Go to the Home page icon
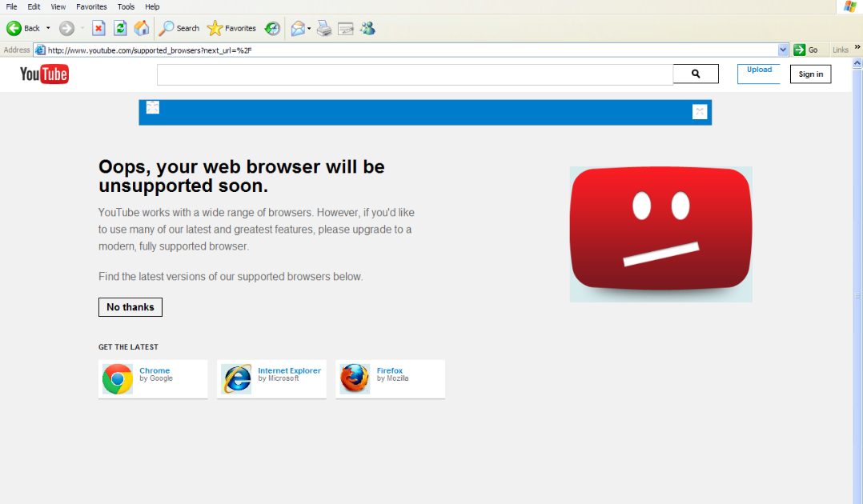 pyautogui.click(x=142, y=28)
